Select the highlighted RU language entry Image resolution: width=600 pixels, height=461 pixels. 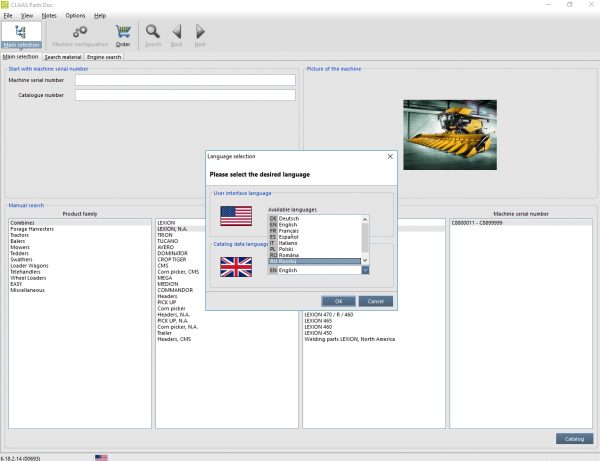point(315,261)
